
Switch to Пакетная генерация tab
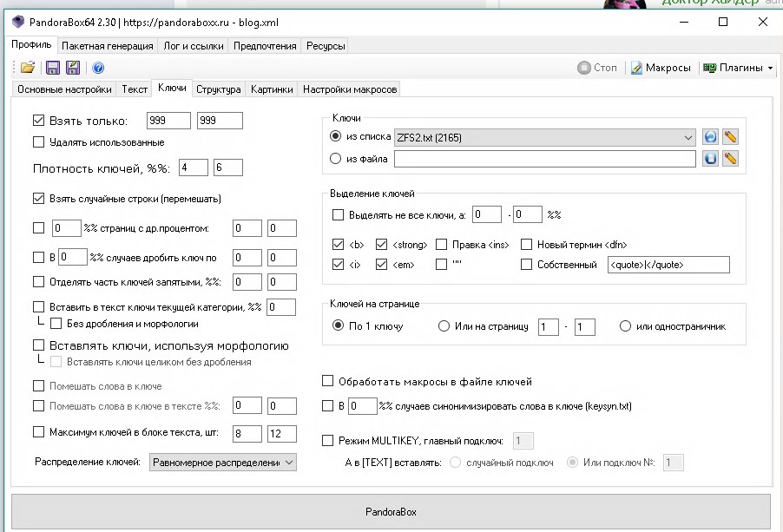tap(108, 46)
